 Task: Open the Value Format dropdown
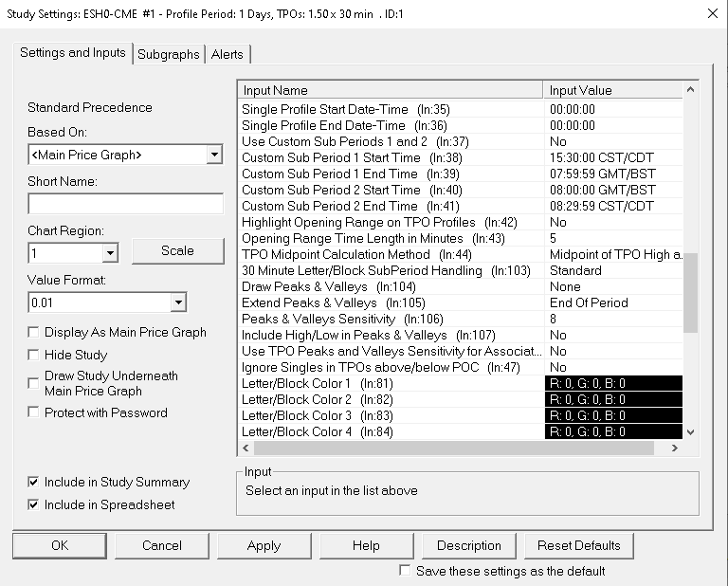coord(178,302)
